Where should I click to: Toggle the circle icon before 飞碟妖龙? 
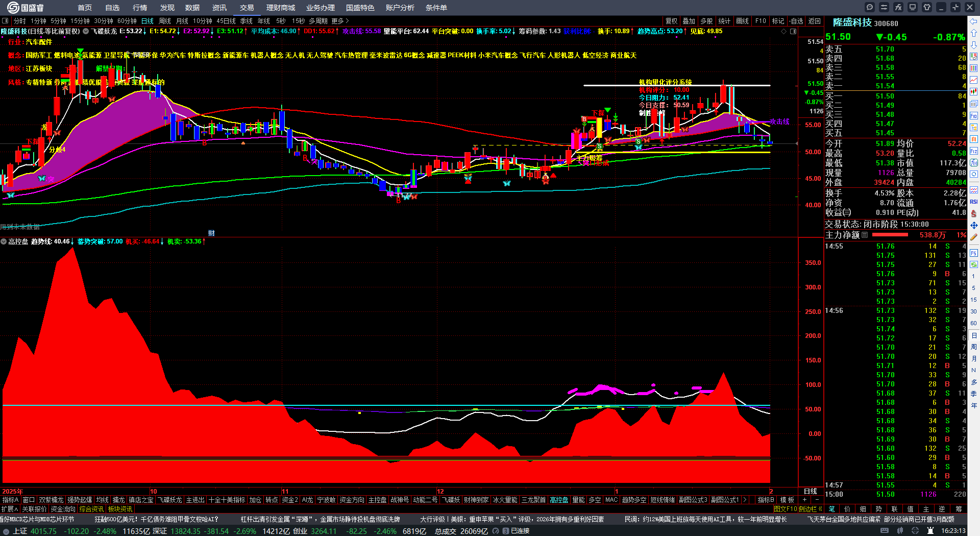[x=86, y=31]
